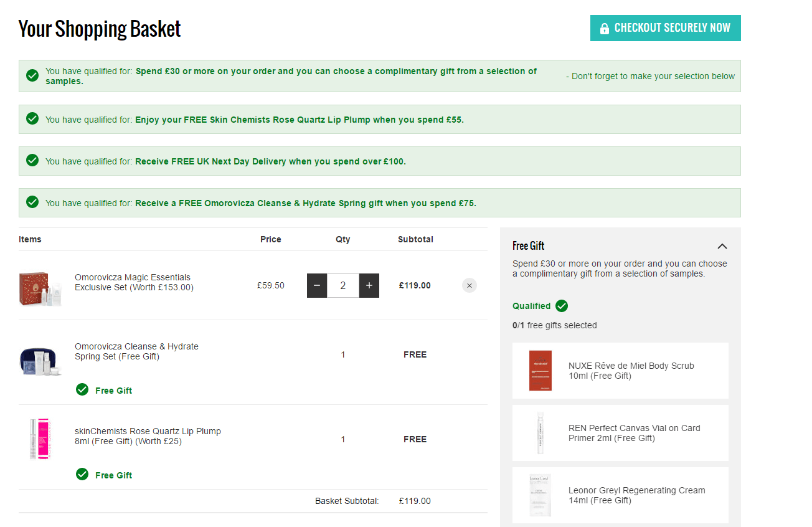This screenshot has width=812, height=527.
Task: Open the NUXE Body Scrub sample thumbnail
Action: [541, 371]
